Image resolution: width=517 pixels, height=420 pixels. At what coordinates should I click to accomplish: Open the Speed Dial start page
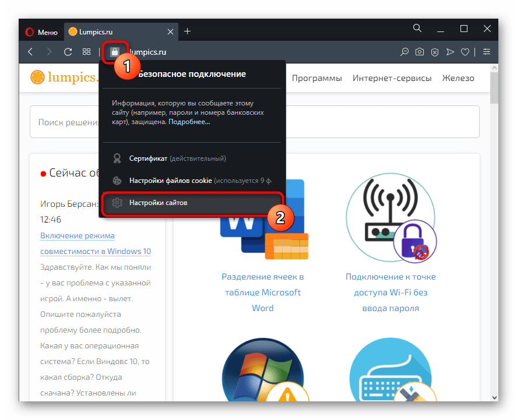click(86, 52)
